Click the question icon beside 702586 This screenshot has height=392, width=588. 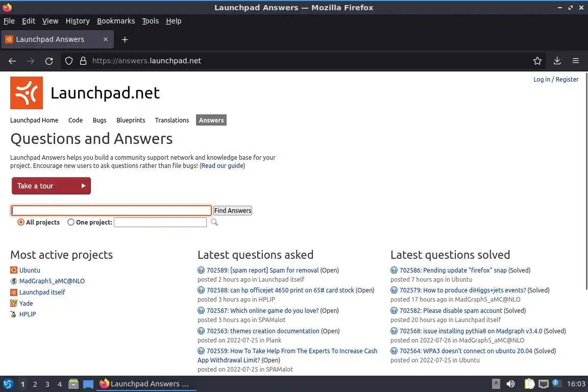[394, 270]
